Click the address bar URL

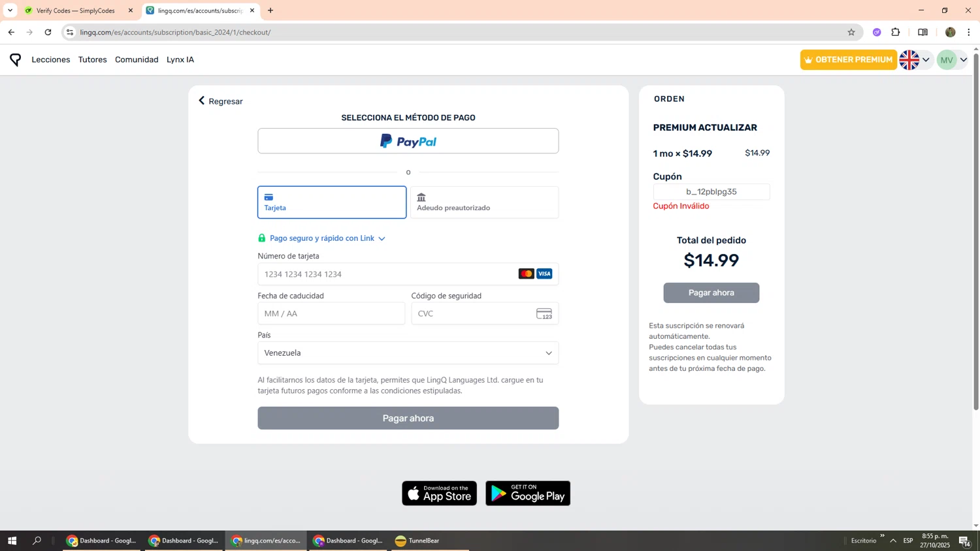175,32
